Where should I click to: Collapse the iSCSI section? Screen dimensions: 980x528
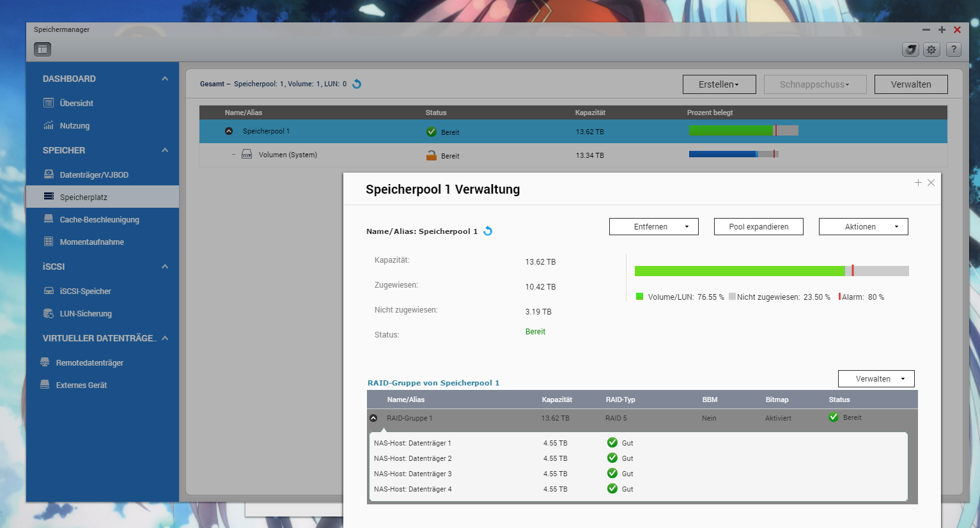(x=165, y=267)
